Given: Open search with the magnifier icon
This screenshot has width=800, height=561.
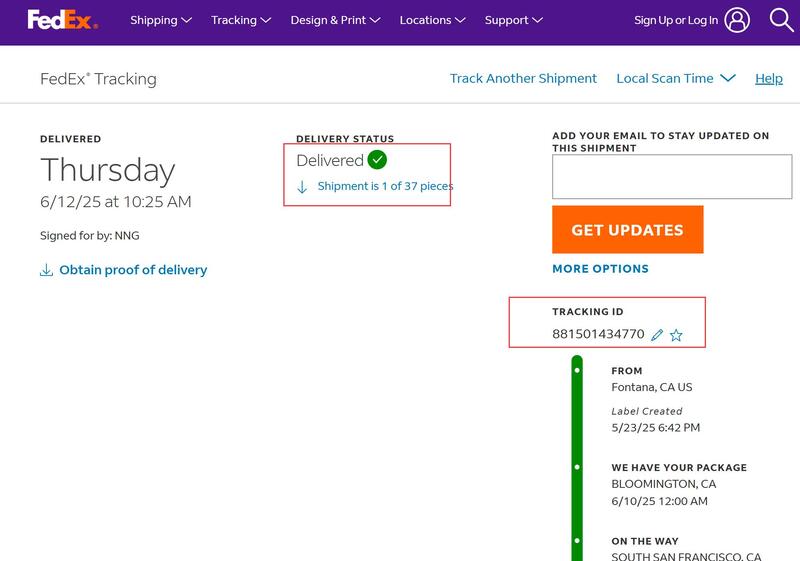Looking at the screenshot, I should click(781, 20).
